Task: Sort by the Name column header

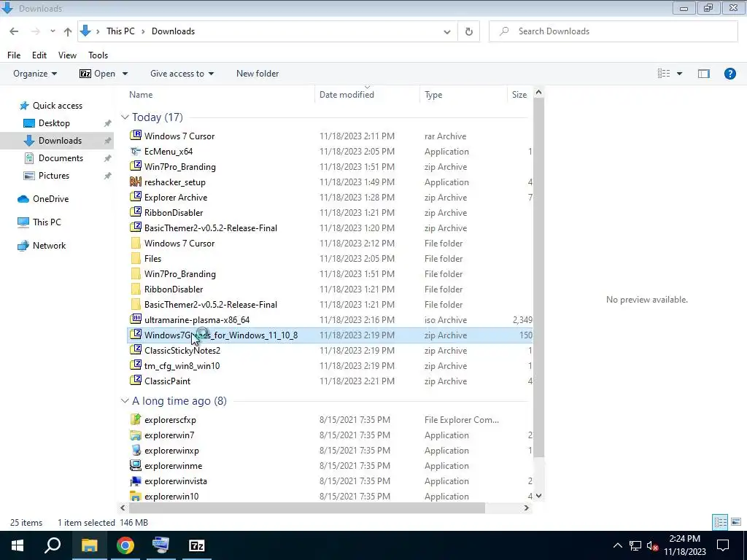Action: click(141, 95)
